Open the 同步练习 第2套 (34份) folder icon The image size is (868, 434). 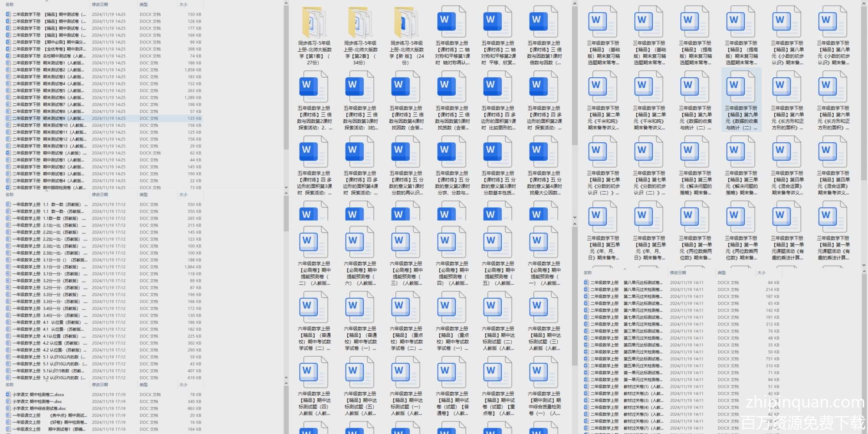pos(360,22)
